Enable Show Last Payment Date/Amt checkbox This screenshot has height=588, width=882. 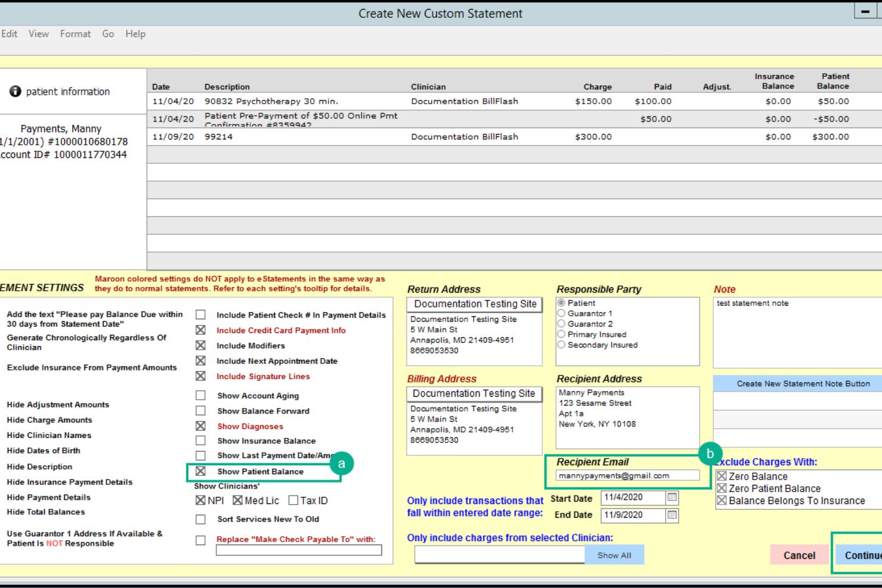click(x=201, y=456)
